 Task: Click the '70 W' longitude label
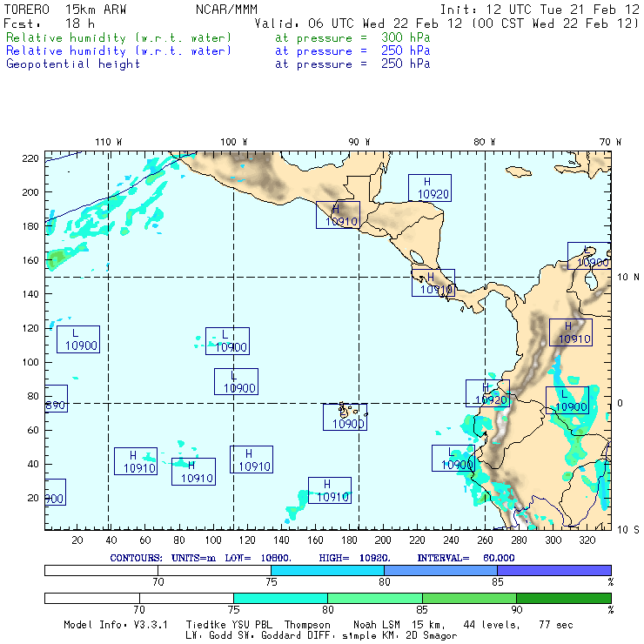(610, 142)
